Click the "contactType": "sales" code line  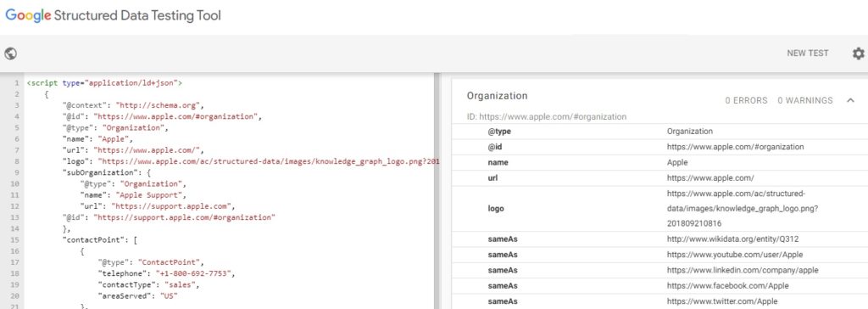[148, 284]
